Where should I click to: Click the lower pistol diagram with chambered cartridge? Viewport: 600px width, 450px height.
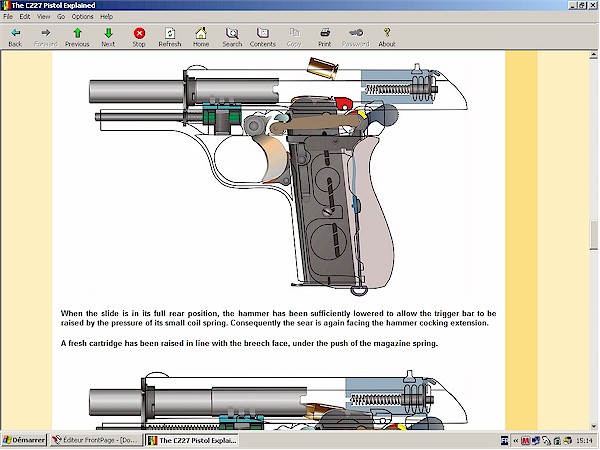pyautogui.click(x=278, y=400)
